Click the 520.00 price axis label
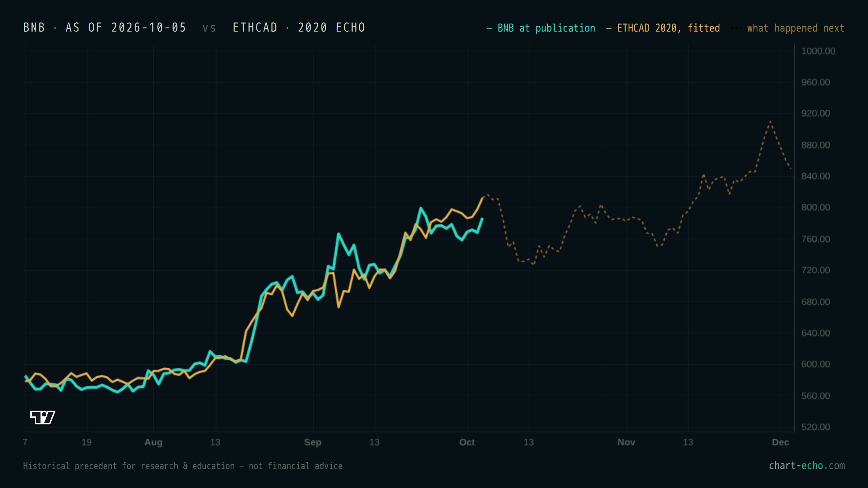The image size is (868, 488). [816, 427]
